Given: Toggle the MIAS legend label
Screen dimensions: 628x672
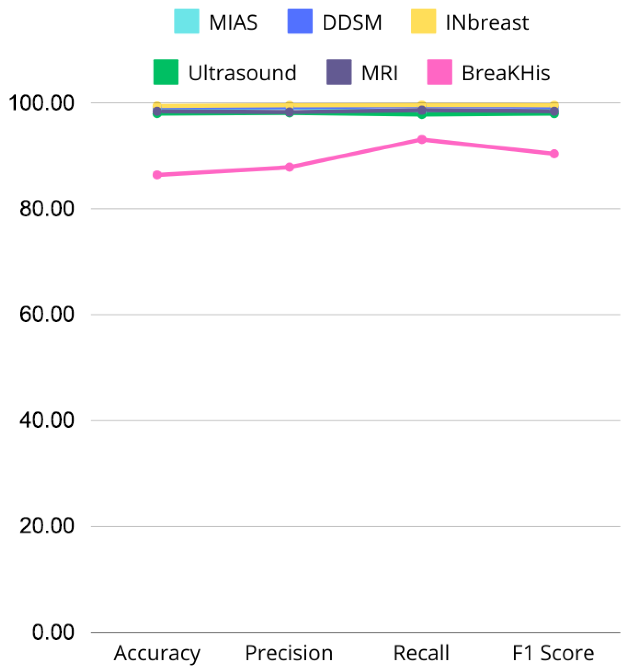Looking at the screenshot, I should point(233,23).
